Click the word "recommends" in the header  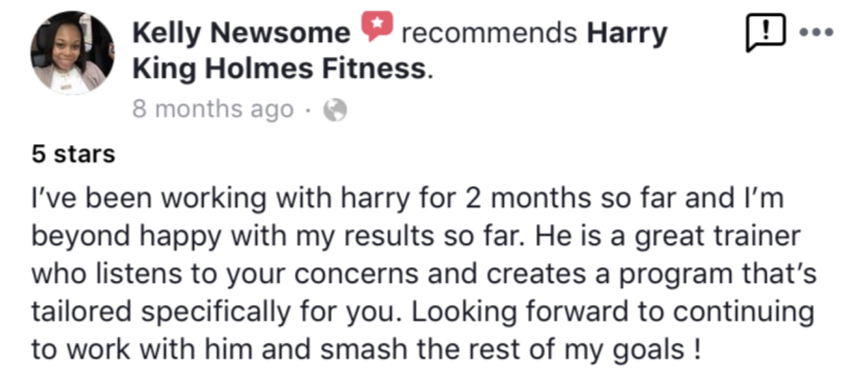click(x=489, y=33)
